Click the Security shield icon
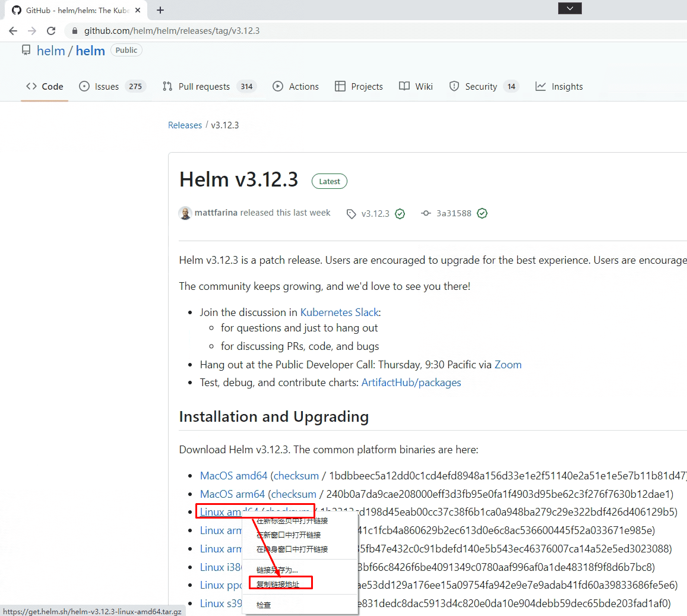This screenshot has height=616, width=687. [x=454, y=86]
